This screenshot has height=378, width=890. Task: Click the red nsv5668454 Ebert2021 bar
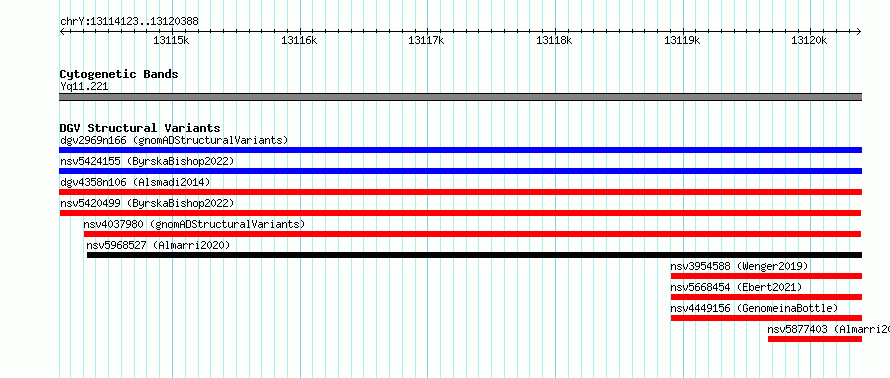[766, 297]
